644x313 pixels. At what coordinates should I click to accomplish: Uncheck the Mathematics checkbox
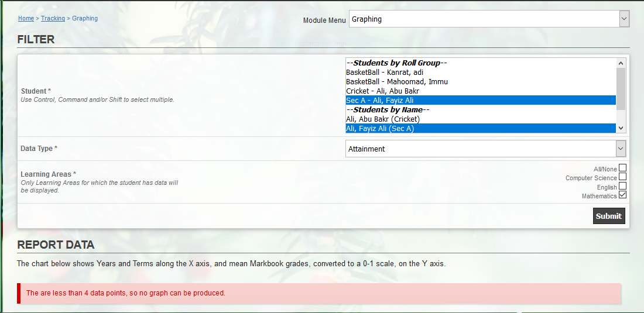[x=623, y=195]
